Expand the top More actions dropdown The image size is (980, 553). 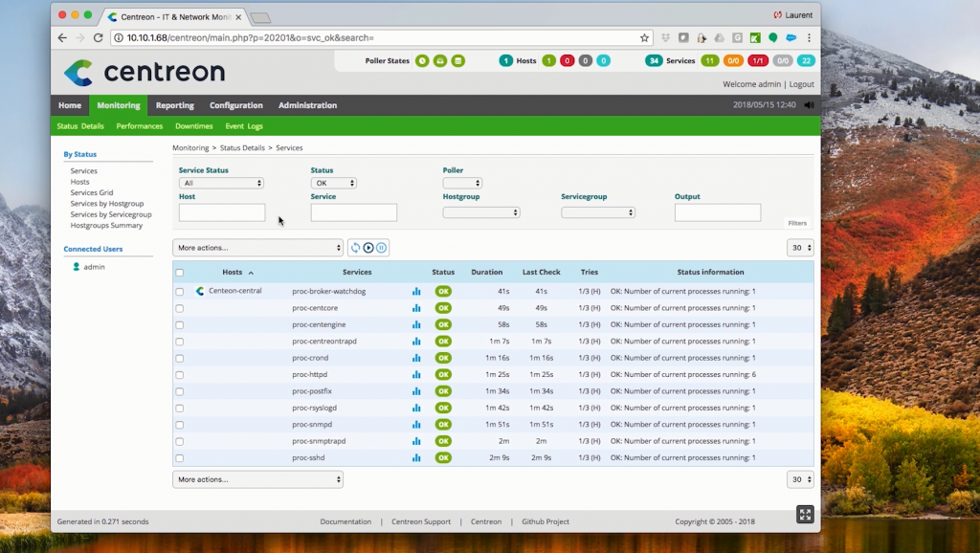[x=257, y=248]
